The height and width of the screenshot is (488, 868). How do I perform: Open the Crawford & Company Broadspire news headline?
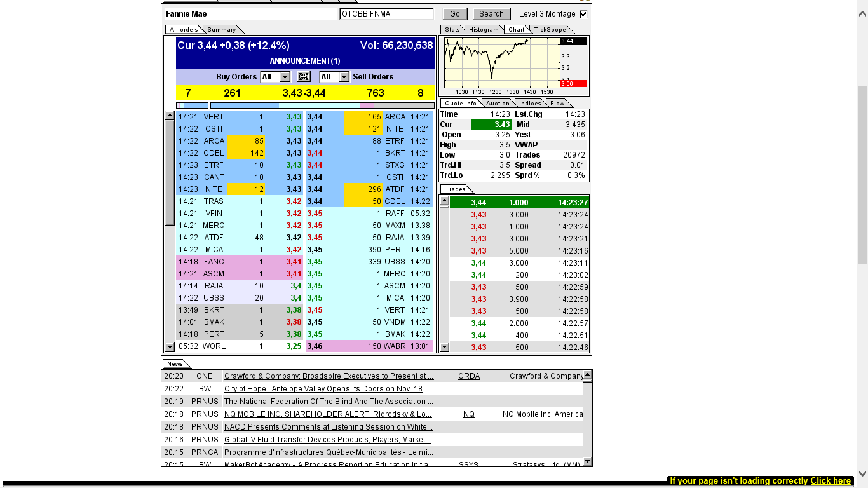point(329,376)
